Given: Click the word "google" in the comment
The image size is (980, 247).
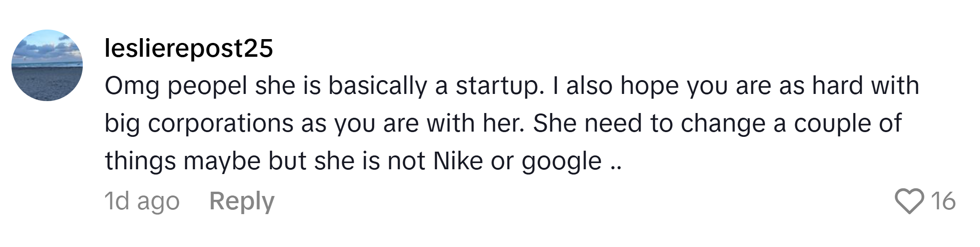Looking at the screenshot, I should [x=562, y=161].
